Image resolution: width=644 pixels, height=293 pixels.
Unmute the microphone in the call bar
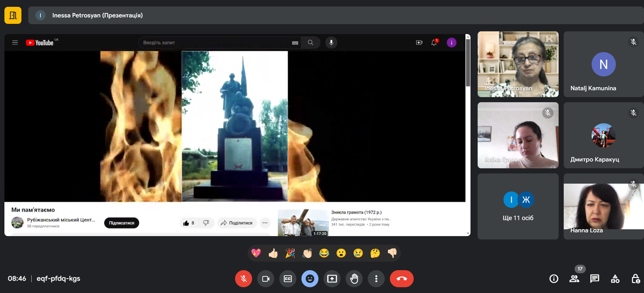tap(243, 279)
